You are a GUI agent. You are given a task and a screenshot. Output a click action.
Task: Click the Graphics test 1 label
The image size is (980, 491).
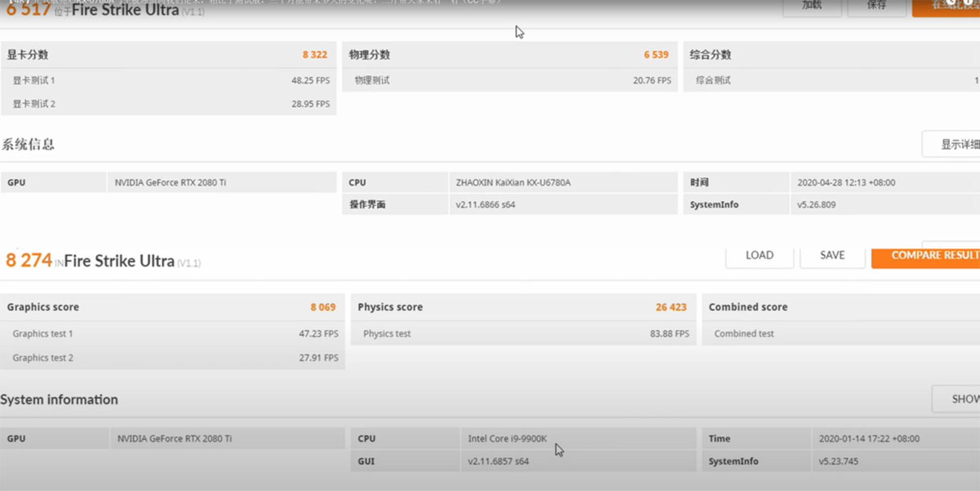click(x=43, y=333)
